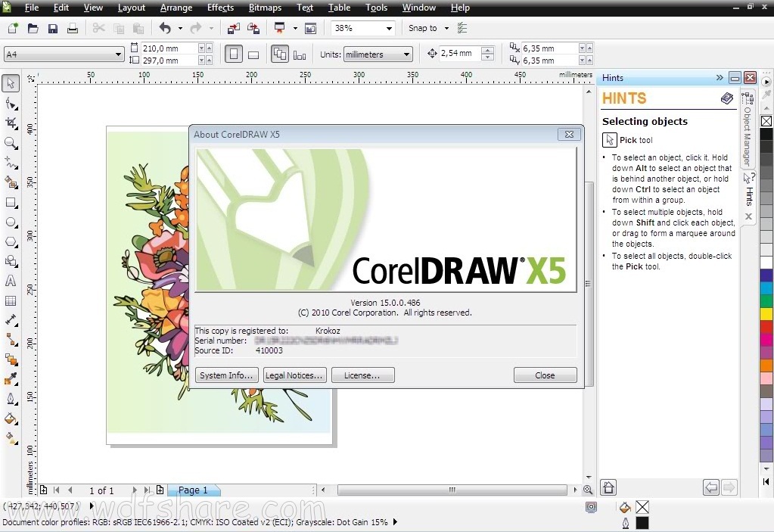Select the Zoom tool in toolbox
Screen dimensions: 774x532
click(x=11, y=143)
